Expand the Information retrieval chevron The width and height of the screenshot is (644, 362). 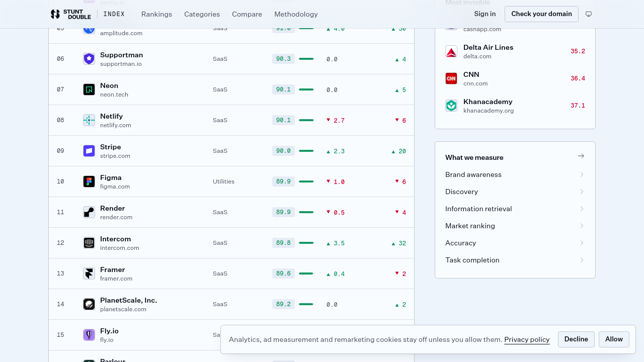pos(582,209)
